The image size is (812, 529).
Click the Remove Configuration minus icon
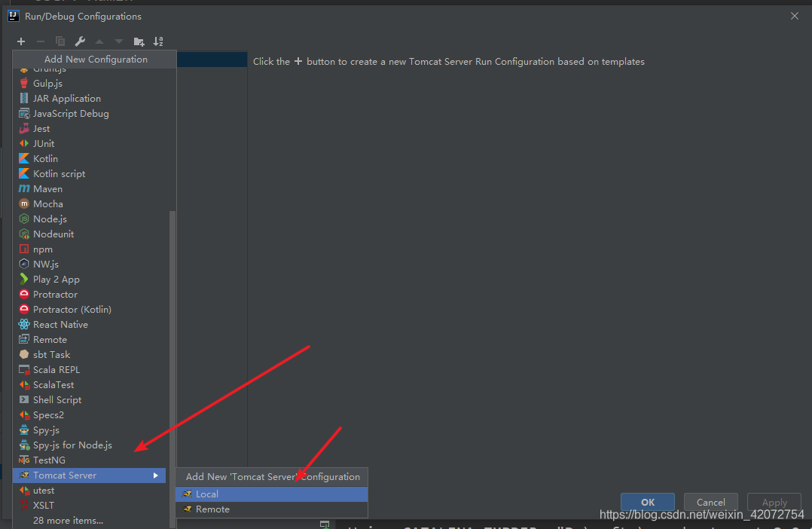coord(41,41)
